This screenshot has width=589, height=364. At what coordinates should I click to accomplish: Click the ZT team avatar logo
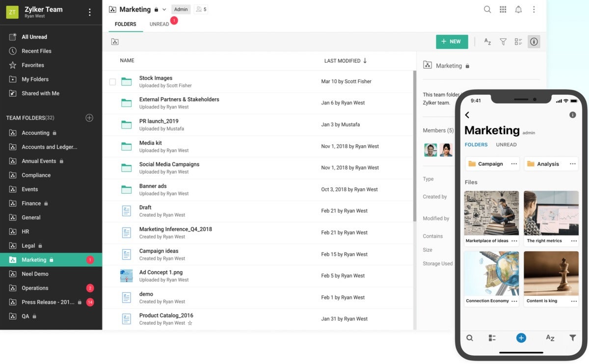(x=12, y=12)
